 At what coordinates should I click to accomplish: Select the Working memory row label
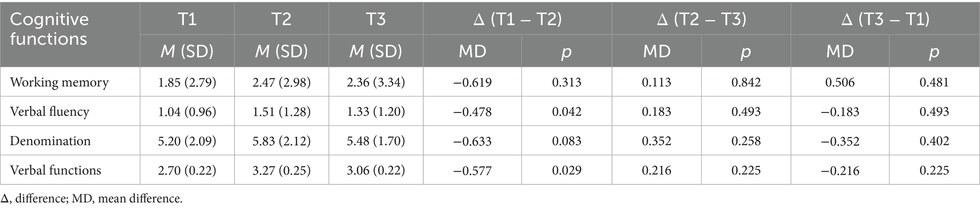pyautogui.click(x=59, y=82)
